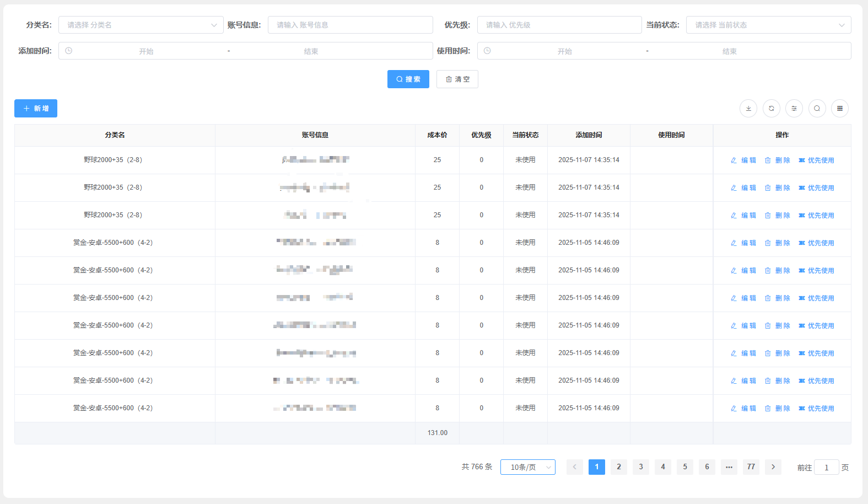Go to page 2 in pagination
This screenshot has height=504, width=868.
click(618, 467)
